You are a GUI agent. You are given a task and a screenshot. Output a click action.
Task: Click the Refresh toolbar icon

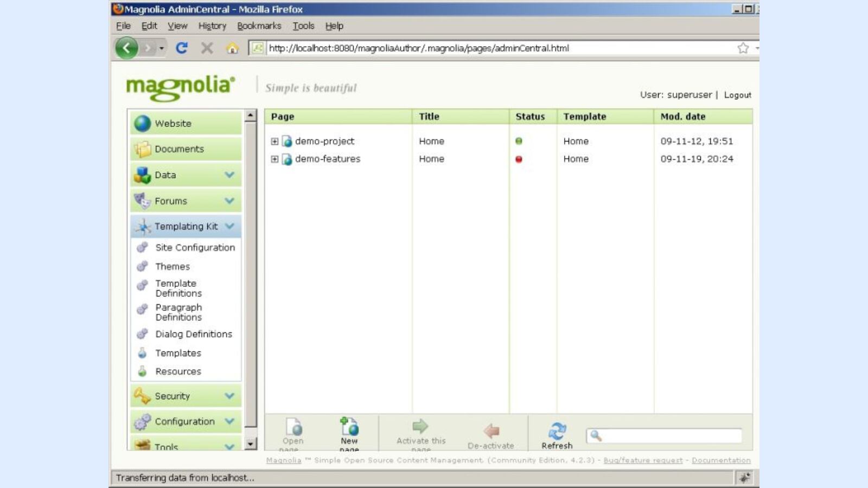tap(557, 431)
